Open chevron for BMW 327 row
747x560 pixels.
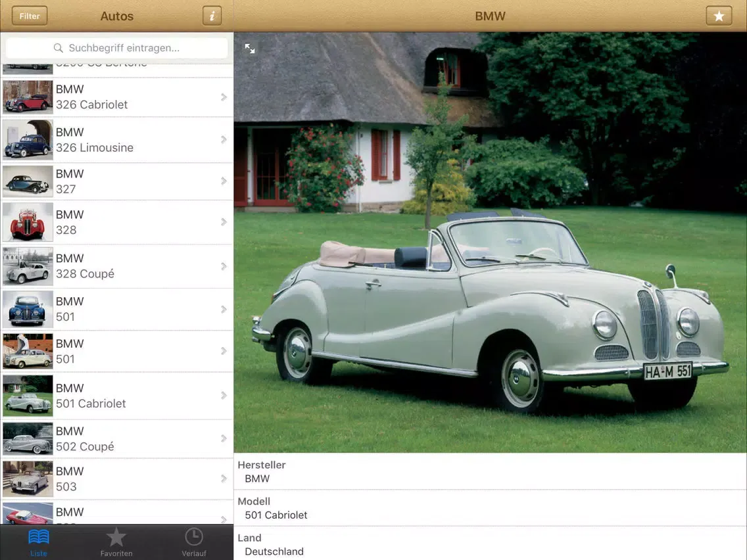pyautogui.click(x=224, y=181)
